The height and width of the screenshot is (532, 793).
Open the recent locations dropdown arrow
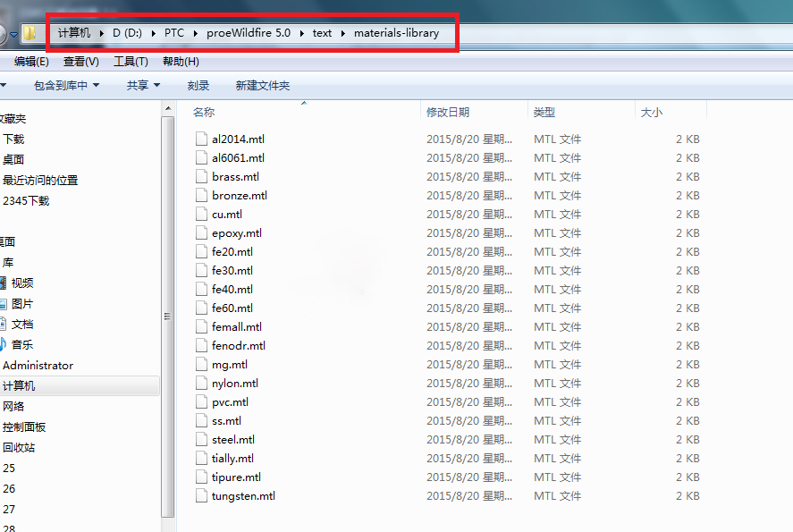[x=13, y=34]
